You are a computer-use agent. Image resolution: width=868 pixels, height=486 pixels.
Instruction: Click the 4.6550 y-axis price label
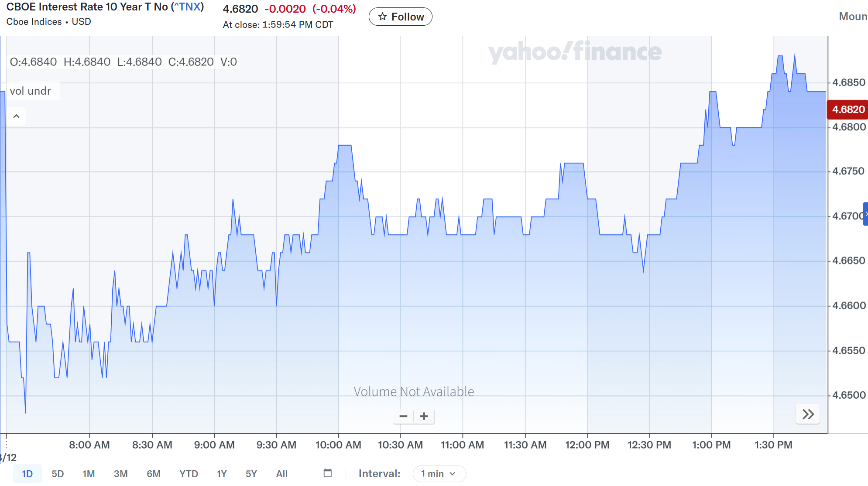[848, 351]
